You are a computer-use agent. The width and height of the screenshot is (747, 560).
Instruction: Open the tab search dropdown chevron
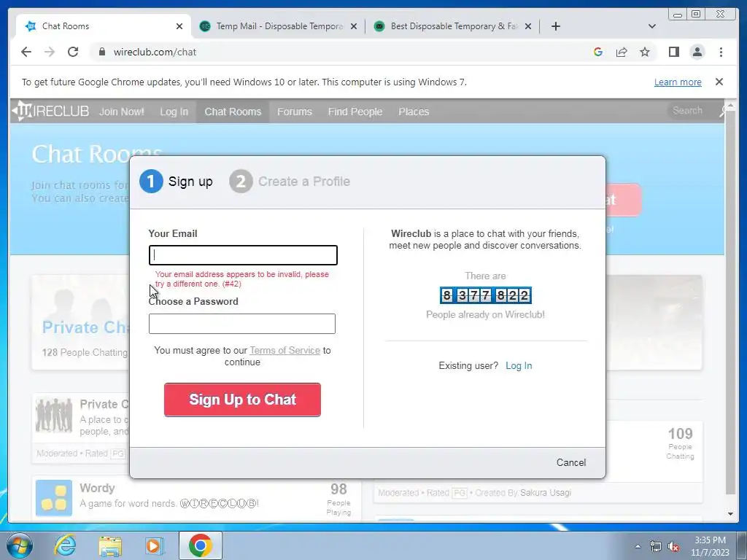click(652, 26)
